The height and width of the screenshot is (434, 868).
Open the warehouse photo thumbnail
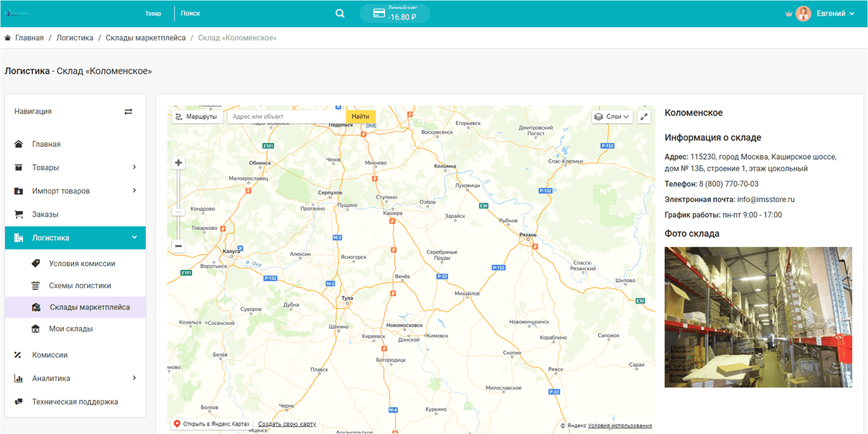tap(758, 317)
